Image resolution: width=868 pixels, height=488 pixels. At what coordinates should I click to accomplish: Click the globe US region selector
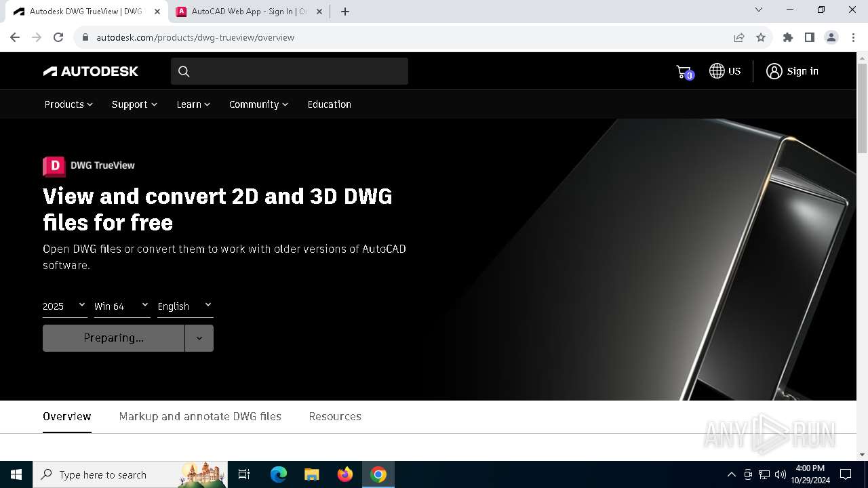tap(725, 71)
